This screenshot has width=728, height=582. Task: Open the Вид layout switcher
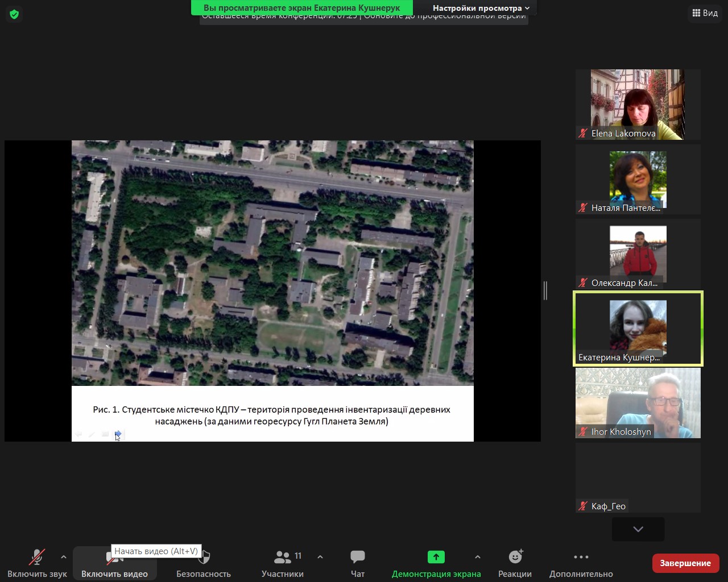(x=705, y=13)
